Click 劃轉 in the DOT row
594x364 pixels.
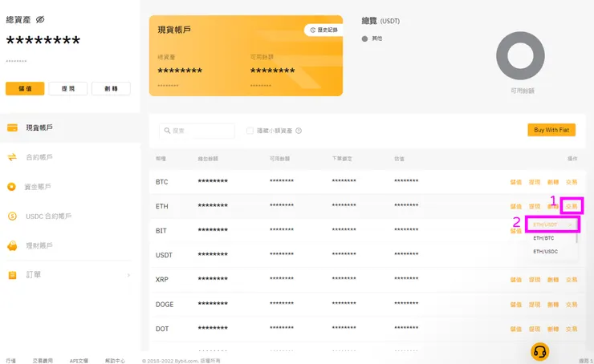point(553,329)
